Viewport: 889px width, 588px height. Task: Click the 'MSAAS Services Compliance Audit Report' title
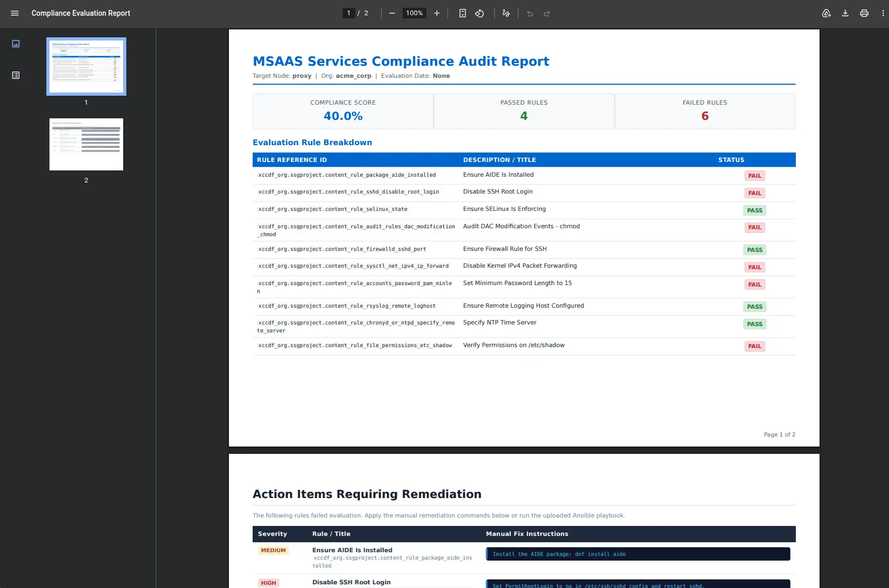coord(401,61)
